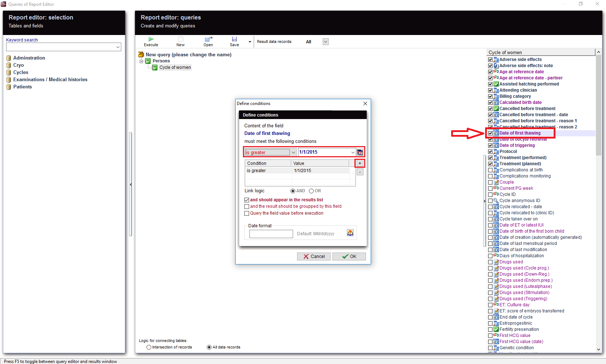Click the Assisted hatching performed green check icon

click(x=496, y=84)
